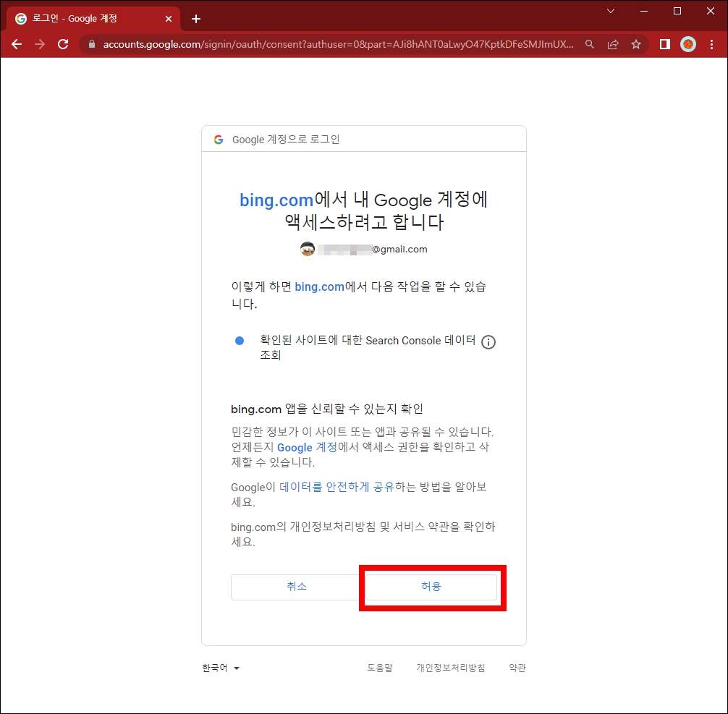
Task: Click the padlock security icon in address bar
Action: pos(90,44)
